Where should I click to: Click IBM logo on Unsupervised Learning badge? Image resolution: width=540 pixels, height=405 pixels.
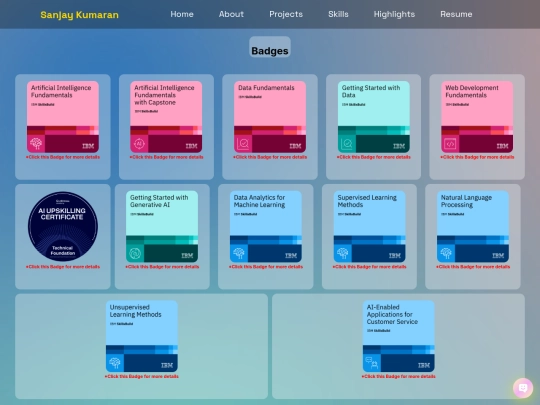click(167, 365)
